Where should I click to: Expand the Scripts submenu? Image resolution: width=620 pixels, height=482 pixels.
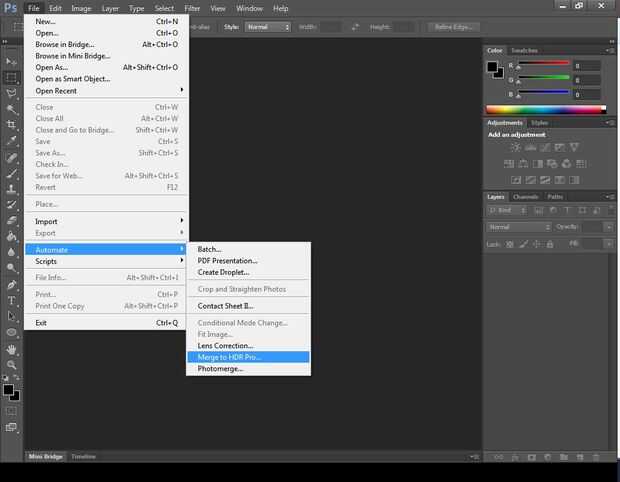[108, 261]
